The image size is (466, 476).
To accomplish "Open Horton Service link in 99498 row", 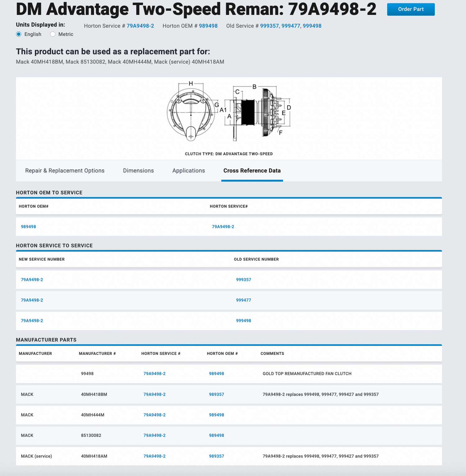I will [154, 374].
